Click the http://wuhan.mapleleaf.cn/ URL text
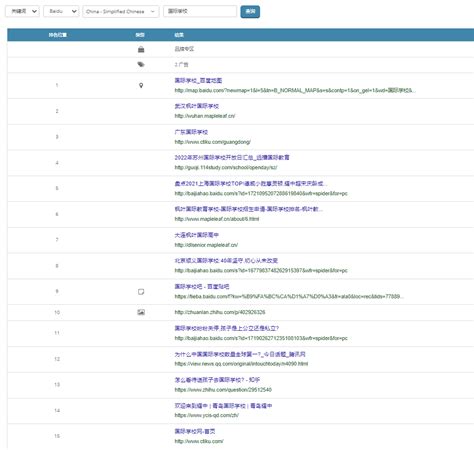 coord(205,116)
